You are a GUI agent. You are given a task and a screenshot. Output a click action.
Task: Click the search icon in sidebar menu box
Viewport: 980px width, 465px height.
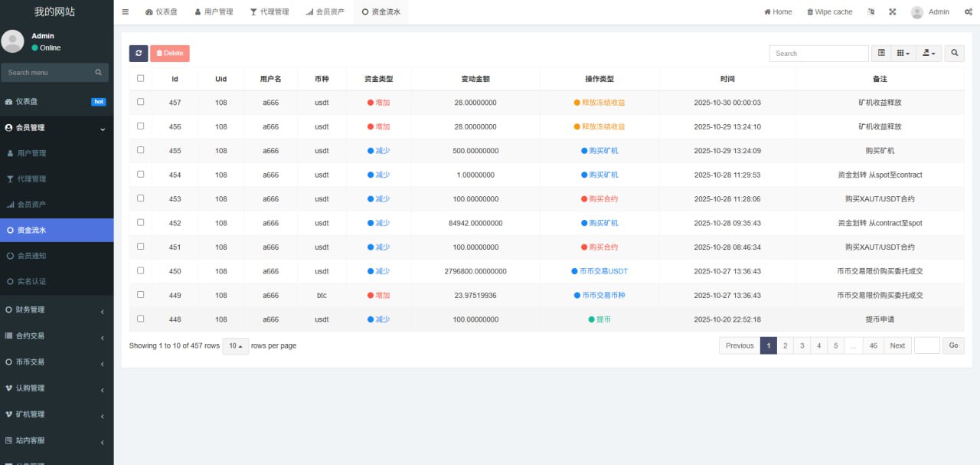coord(99,73)
